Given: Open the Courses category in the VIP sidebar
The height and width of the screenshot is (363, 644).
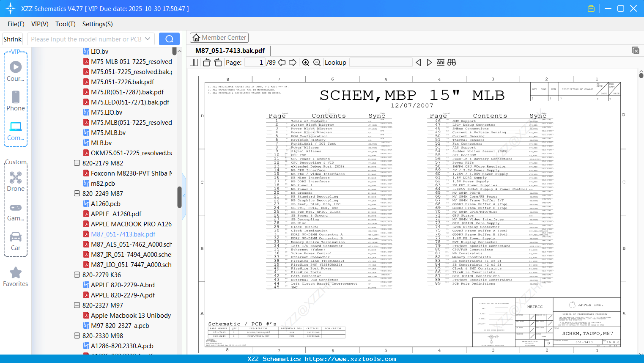Looking at the screenshot, I should pos(16,71).
